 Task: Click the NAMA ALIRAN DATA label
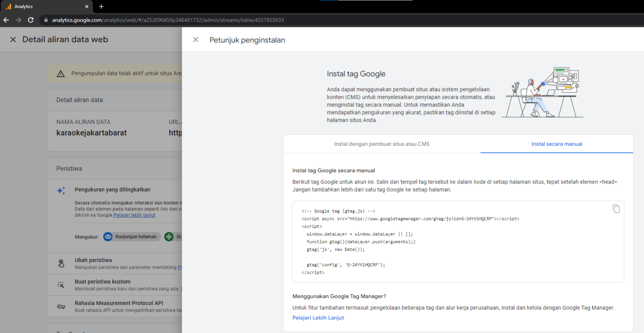click(x=83, y=122)
